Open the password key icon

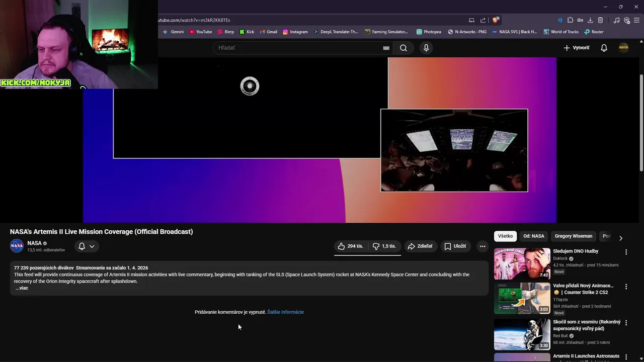580,20
